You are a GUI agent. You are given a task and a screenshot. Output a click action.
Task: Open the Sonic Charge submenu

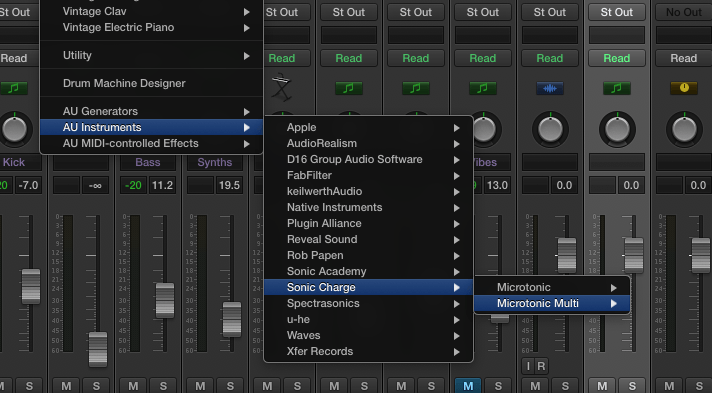(x=368, y=287)
